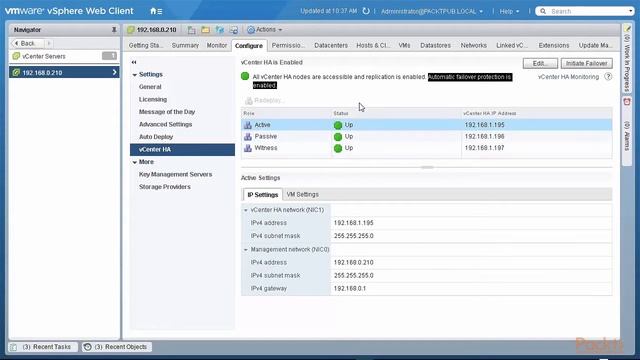Screen dimensions: 640x360
Task: Open the Help dropdown menu
Action: [x=509, y=11]
